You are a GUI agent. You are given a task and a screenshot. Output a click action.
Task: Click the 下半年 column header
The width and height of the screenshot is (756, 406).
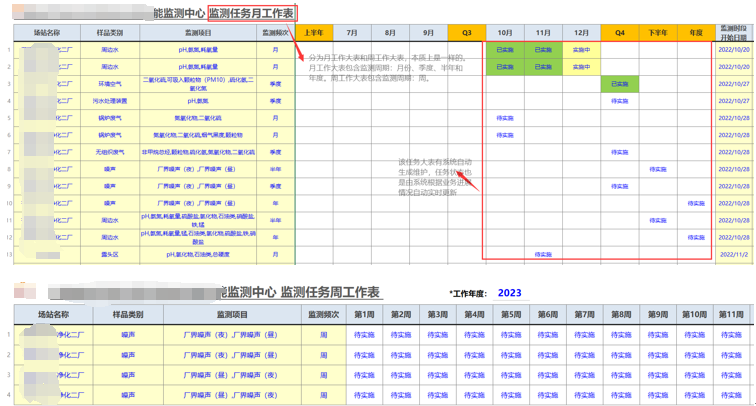[x=658, y=32]
